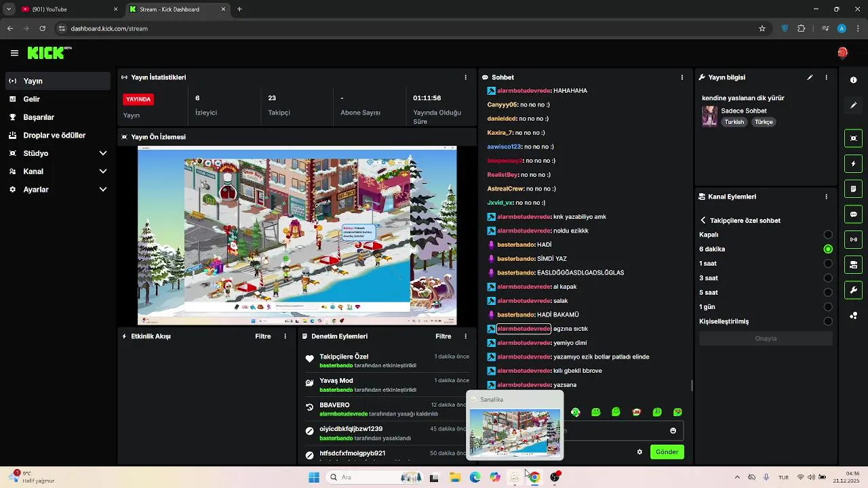Expand the Stüdyo menu chevron
868x488 pixels.
click(x=103, y=153)
